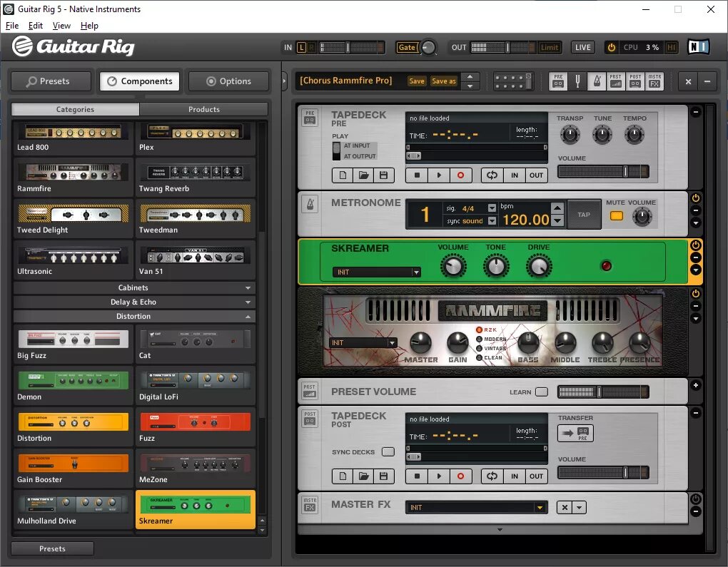Open file icon in Tapedeck Post
This screenshot has height=567, width=728.
(x=363, y=476)
